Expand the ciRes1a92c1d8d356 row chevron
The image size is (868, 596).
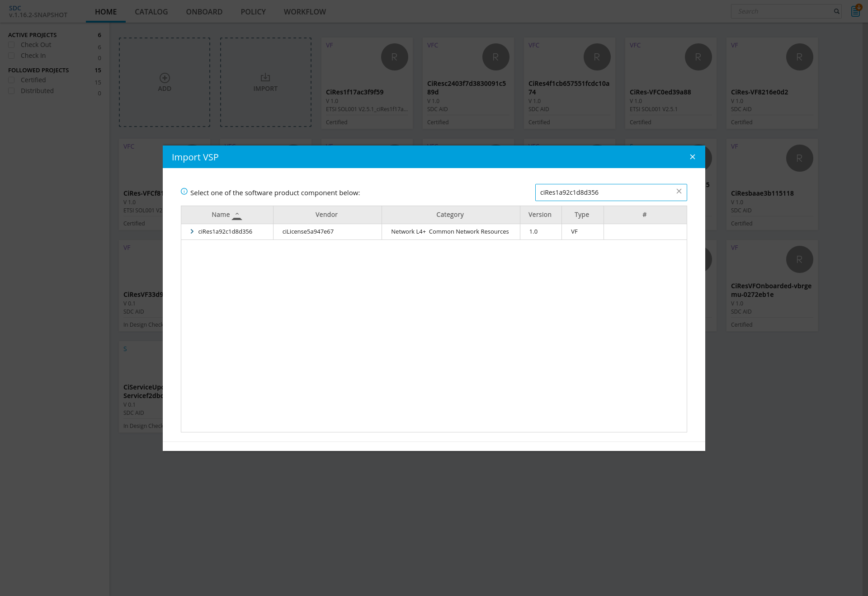192,231
